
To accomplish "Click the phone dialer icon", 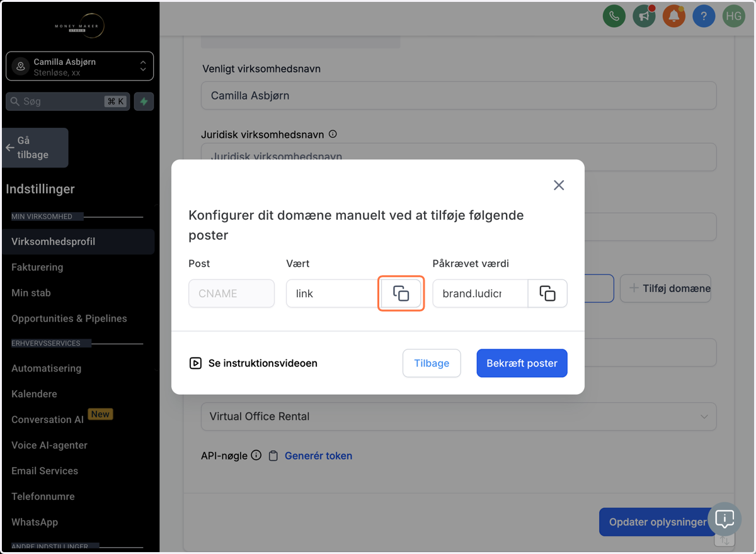I will 614,16.
